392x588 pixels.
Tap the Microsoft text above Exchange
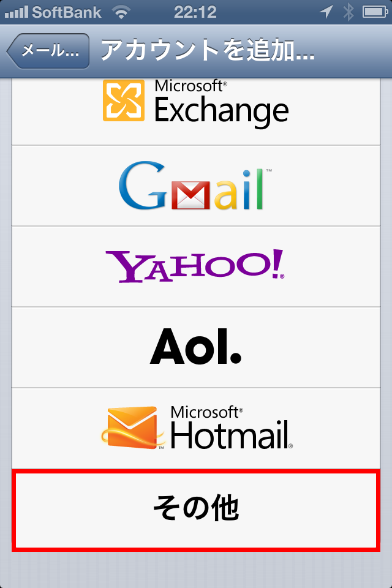[190, 86]
